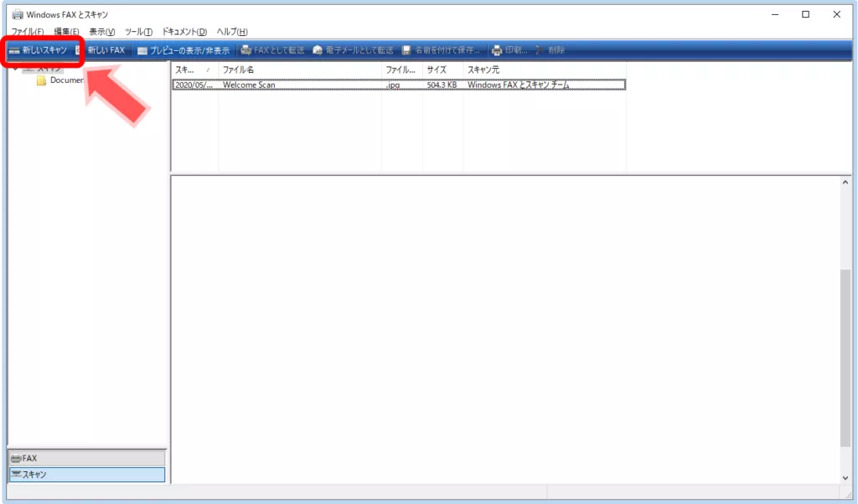The width and height of the screenshot is (858, 504).
Task: Open the ツール(T) menu
Action: (x=138, y=32)
